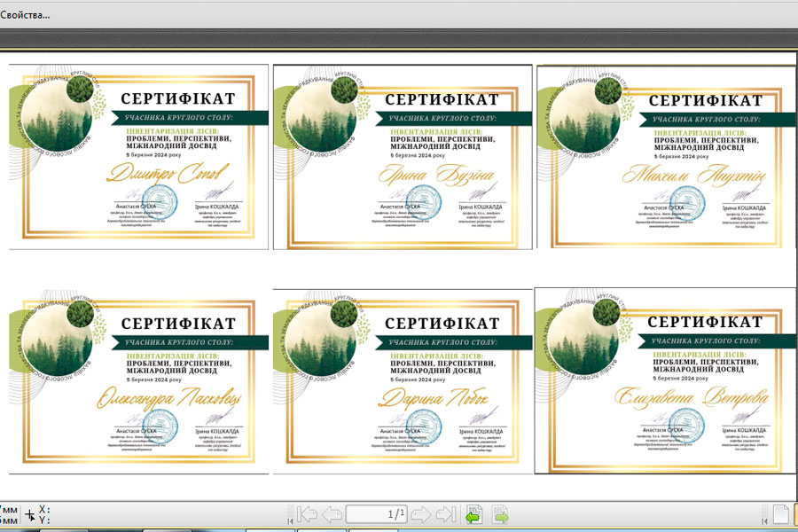The width and height of the screenshot is (798, 532).
Task: Go to the next page
Action: (x=421, y=514)
